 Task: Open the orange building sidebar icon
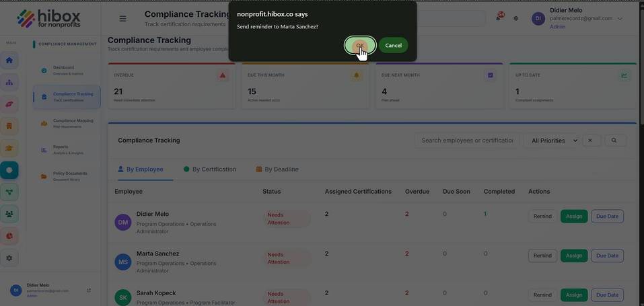pos(9,126)
